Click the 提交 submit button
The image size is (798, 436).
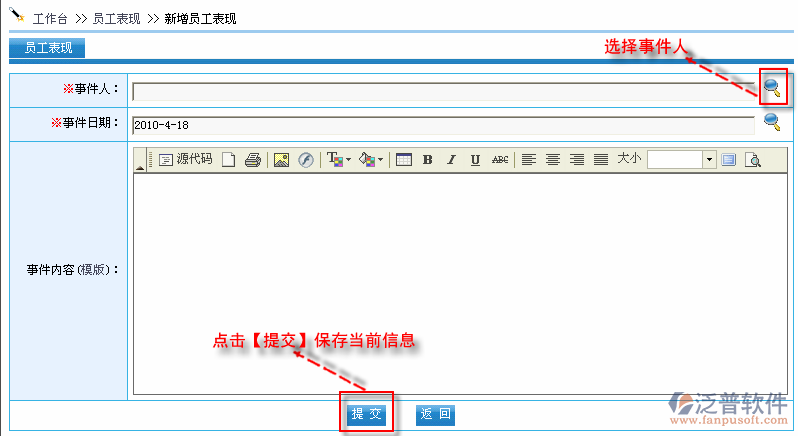tap(366, 414)
